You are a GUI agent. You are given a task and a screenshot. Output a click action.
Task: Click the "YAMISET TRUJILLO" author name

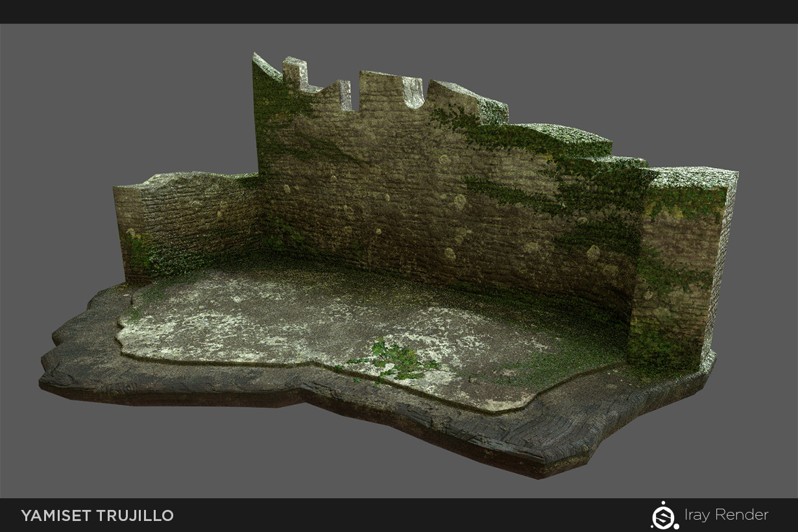97,516
